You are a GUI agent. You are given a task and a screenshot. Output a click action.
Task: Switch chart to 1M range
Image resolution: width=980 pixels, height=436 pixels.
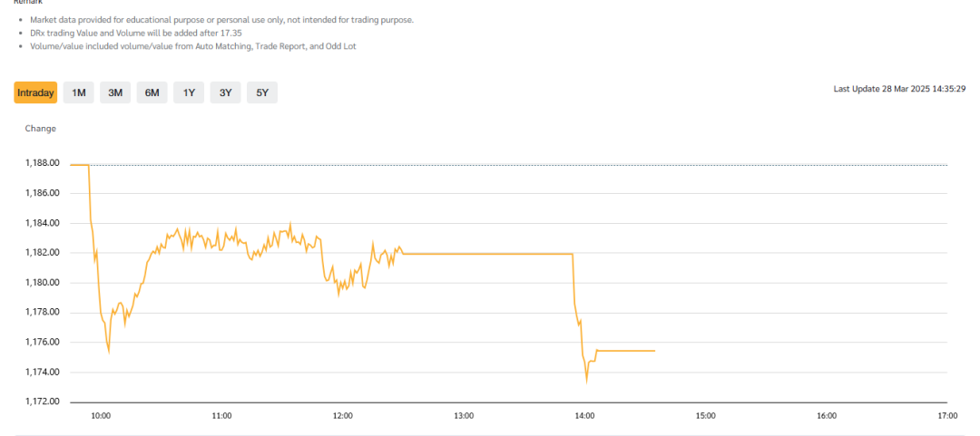79,92
